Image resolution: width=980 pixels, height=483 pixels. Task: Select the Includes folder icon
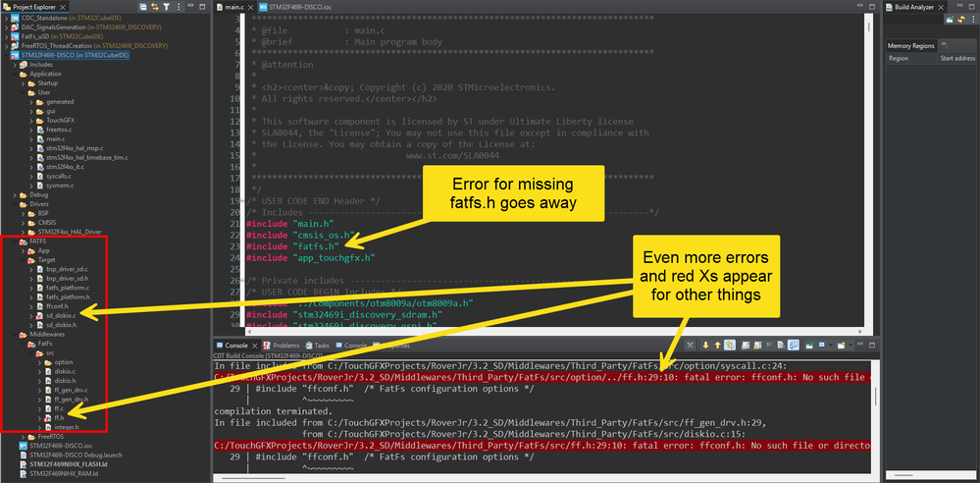(24, 65)
